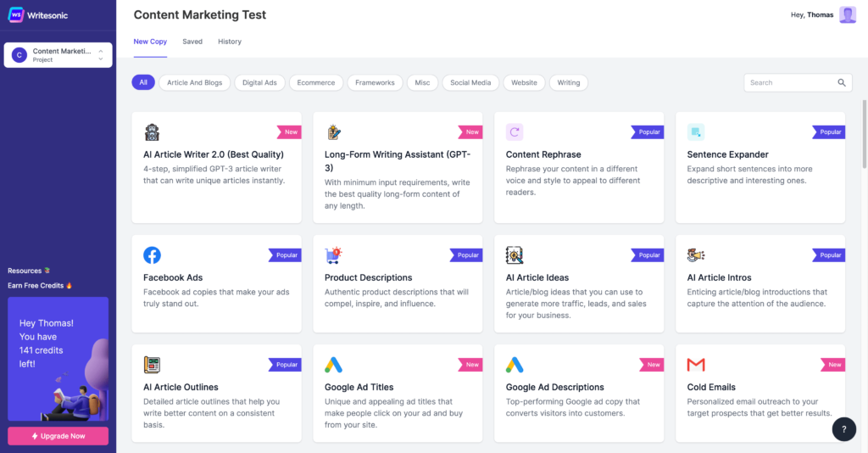
Task: Open the Cold Emails card title
Action: point(711,387)
